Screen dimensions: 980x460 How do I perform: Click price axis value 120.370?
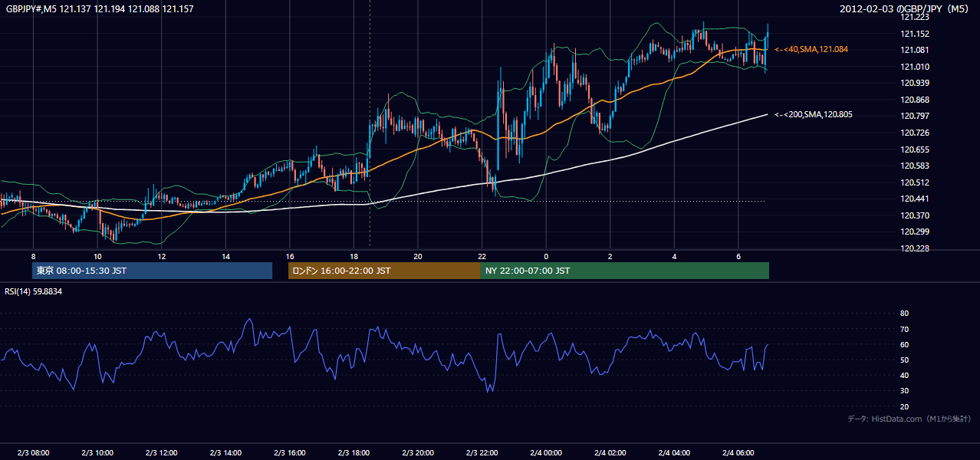(x=915, y=215)
